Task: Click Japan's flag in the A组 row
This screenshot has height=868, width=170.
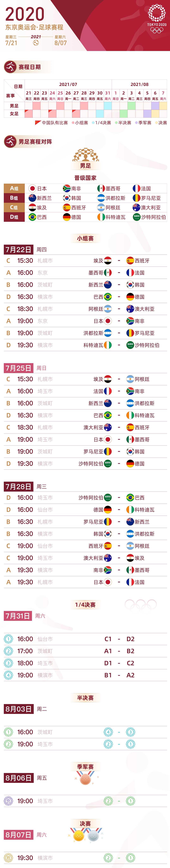Action: (x=32, y=188)
